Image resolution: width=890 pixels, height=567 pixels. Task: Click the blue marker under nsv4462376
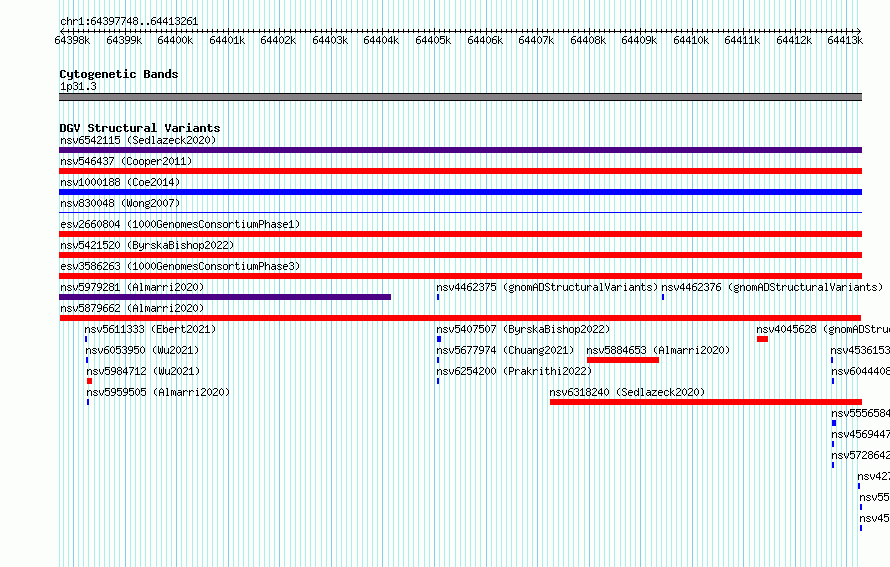(x=663, y=297)
